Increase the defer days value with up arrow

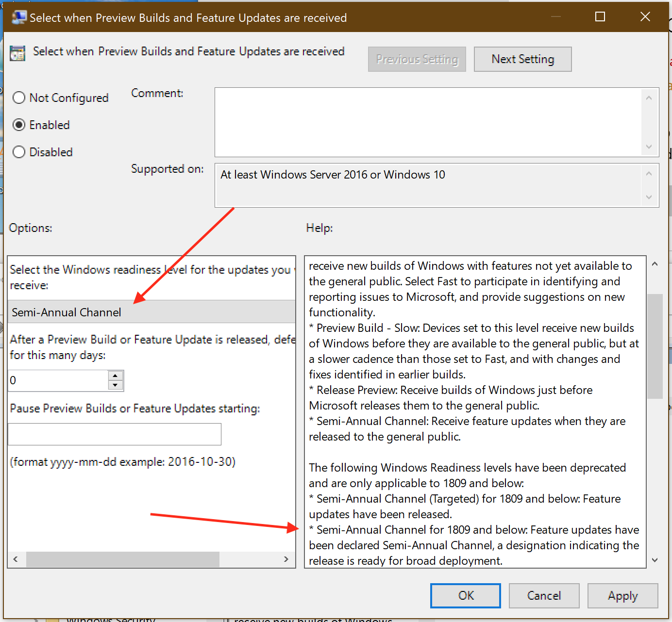pos(115,376)
